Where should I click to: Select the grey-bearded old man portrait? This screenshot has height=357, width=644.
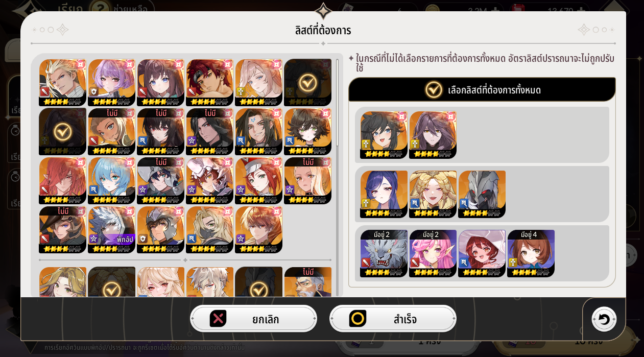pos(307,282)
